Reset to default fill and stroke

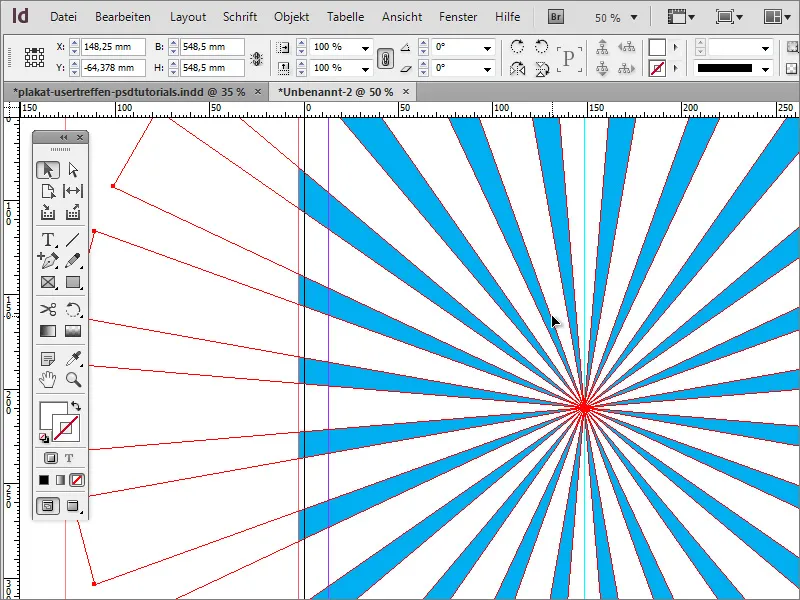[x=44, y=438]
